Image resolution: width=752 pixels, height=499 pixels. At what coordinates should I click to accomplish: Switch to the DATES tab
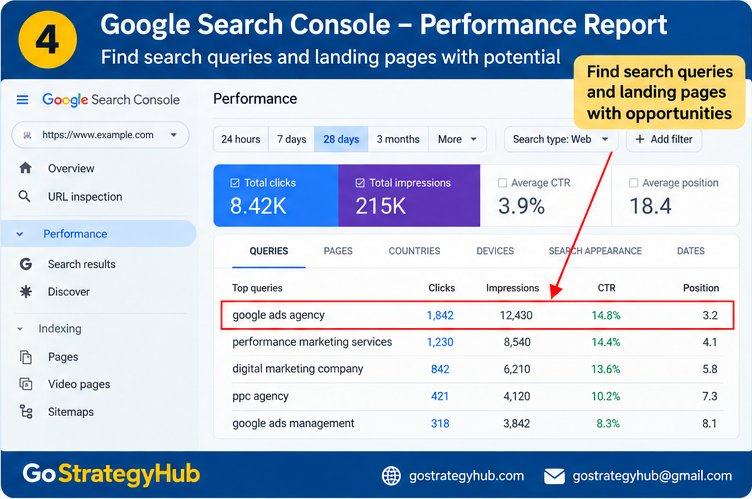coord(691,251)
